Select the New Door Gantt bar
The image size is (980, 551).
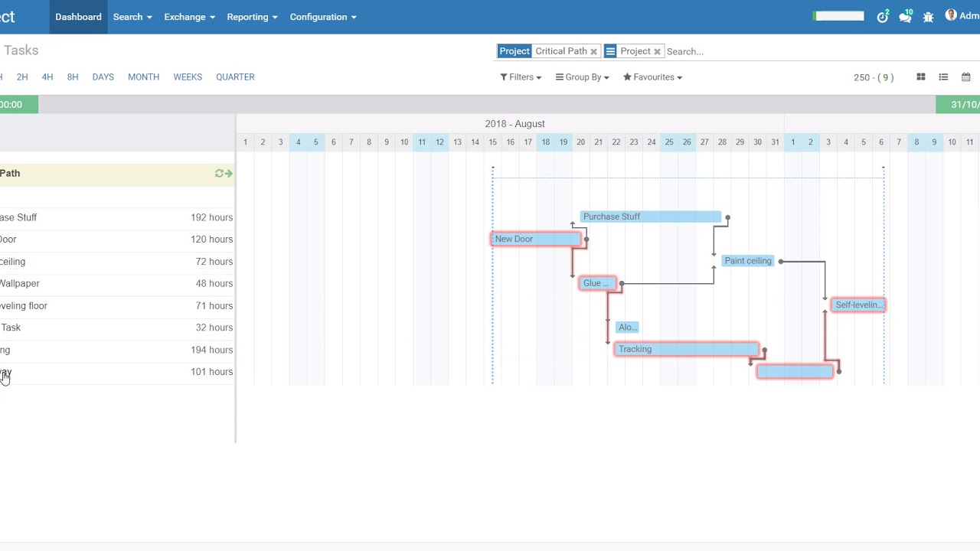tap(536, 239)
